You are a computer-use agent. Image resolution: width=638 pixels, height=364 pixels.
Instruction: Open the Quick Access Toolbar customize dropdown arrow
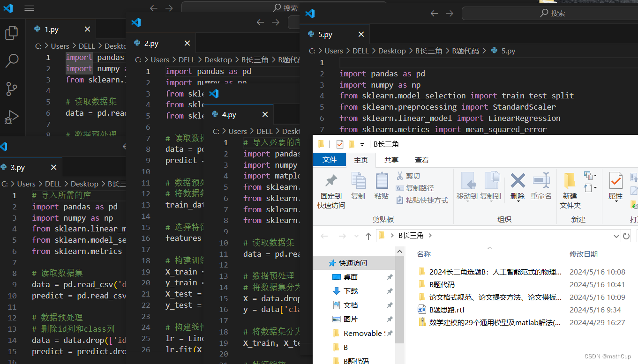pyautogui.click(x=362, y=144)
